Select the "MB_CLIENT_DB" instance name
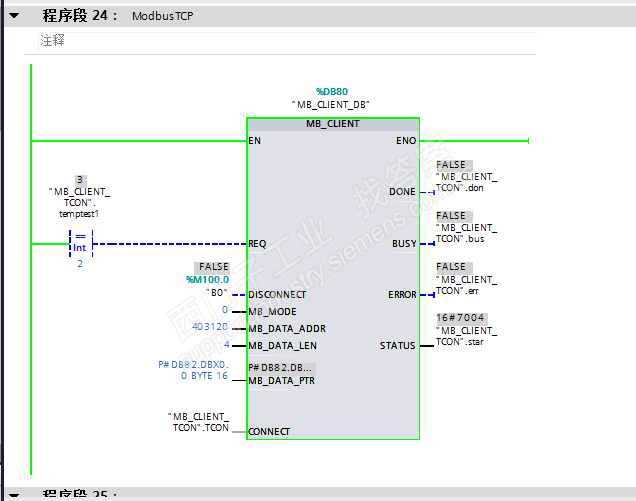Screen dimensions: 636x501 point(331,105)
